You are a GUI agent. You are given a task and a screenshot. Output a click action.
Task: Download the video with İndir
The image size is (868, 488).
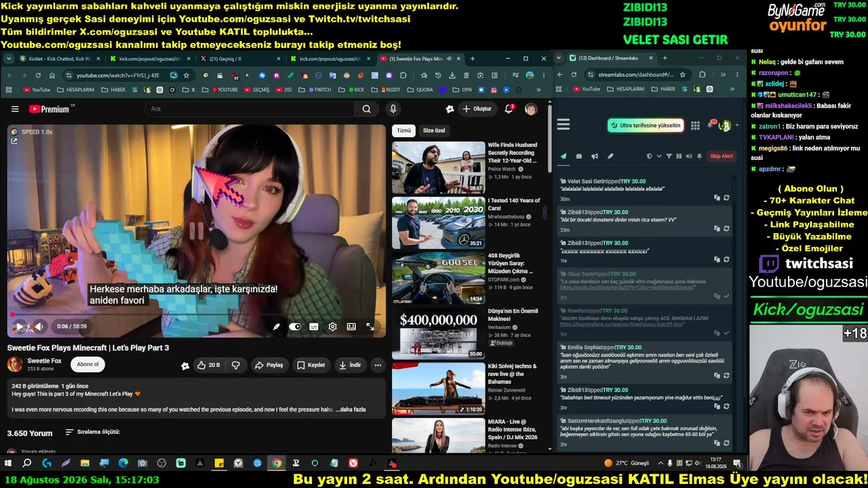(x=350, y=365)
